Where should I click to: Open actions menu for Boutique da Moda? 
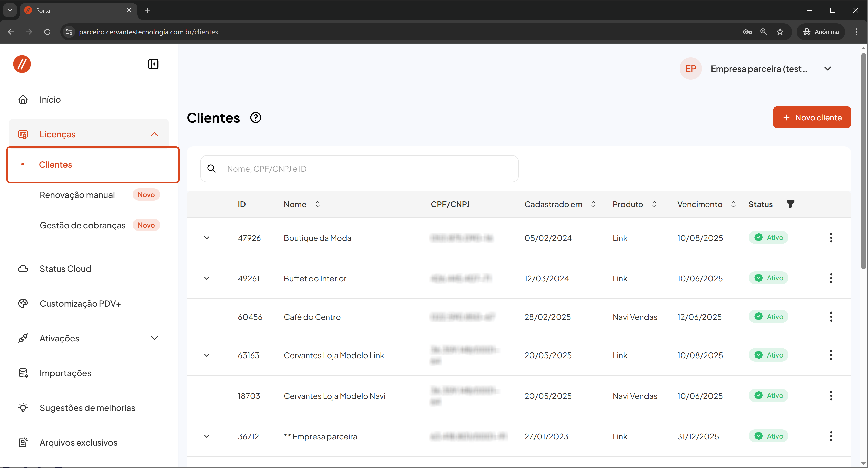coord(831,237)
